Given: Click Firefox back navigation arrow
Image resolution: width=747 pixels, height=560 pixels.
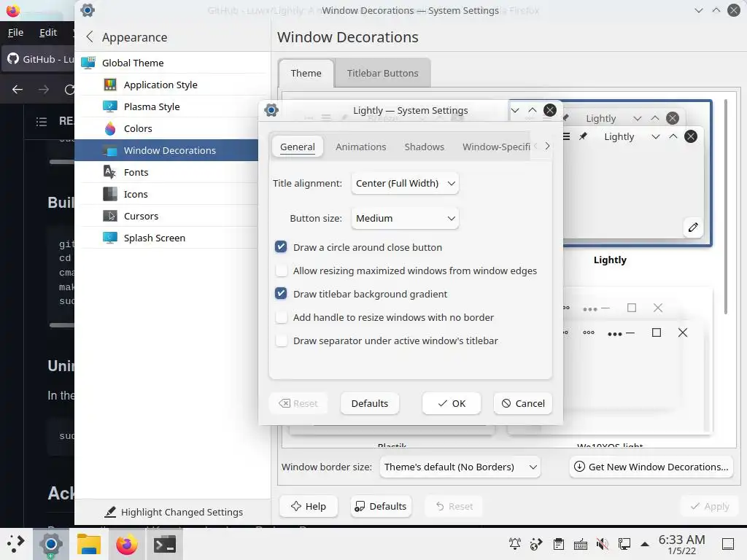Looking at the screenshot, I should [x=18, y=90].
